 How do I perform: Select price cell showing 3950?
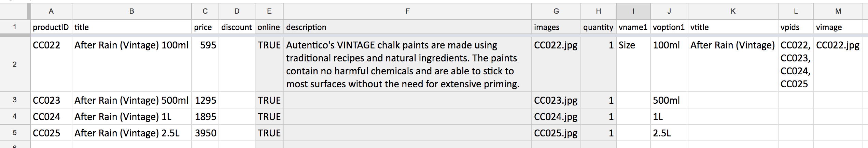pyautogui.click(x=205, y=133)
